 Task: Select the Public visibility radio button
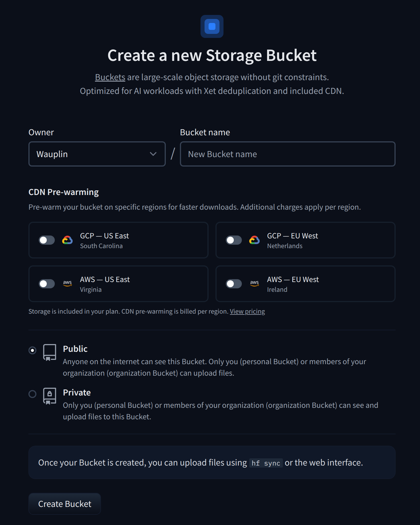point(32,350)
